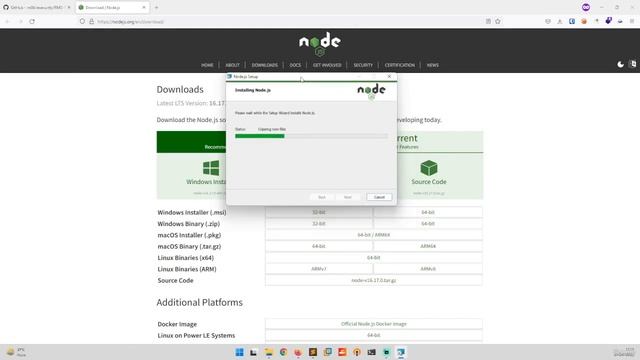Toggle reader view in the address bar
Viewport: 640px width, 360px height.
[488, 21]
